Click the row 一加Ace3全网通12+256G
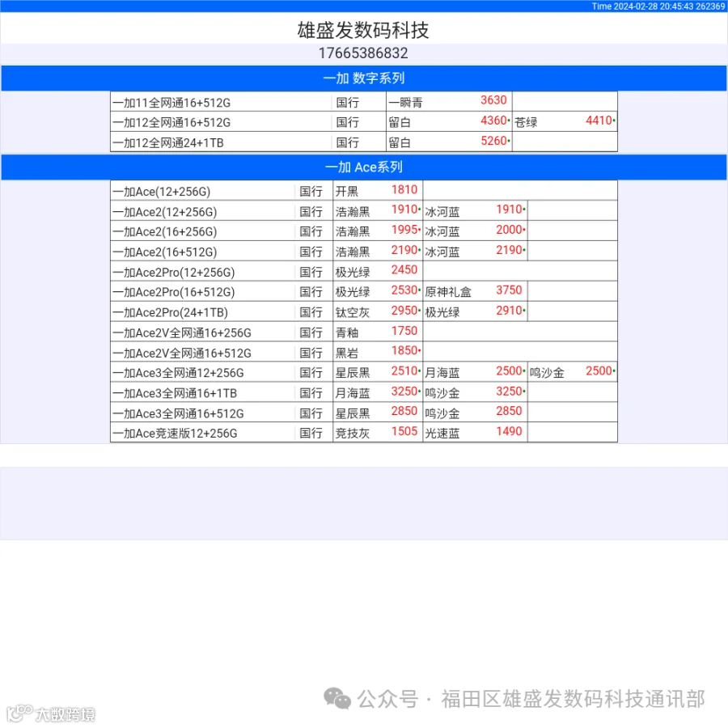Image resolution: width=728 pixels, height=728 pixels. (x=364, y=372)
